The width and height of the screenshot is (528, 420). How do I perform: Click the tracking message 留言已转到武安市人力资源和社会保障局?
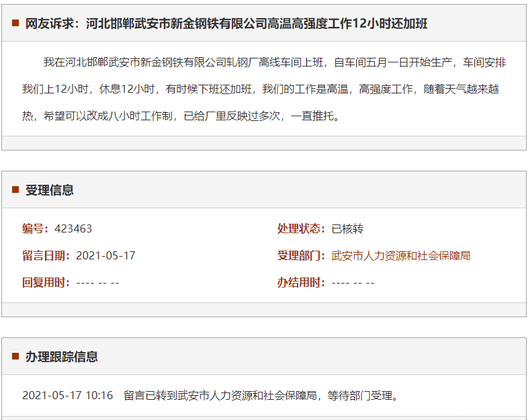(220, 395)
